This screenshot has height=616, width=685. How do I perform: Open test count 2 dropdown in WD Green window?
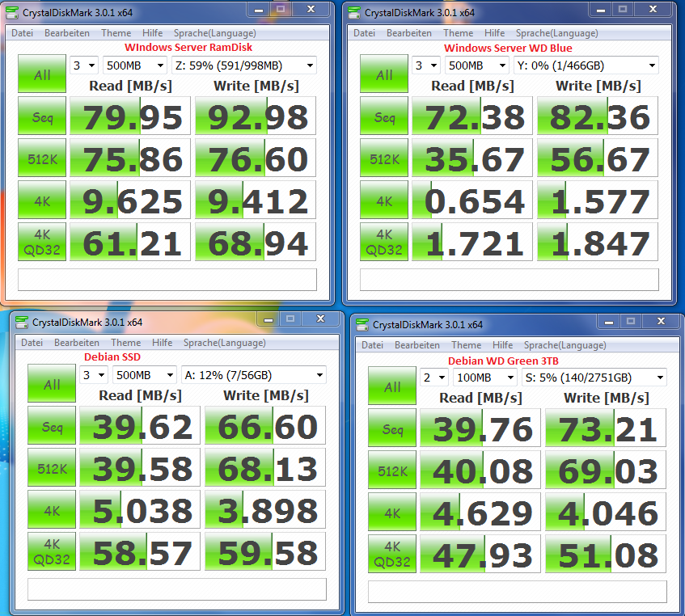pyautogui.click(x=434, y=378)
